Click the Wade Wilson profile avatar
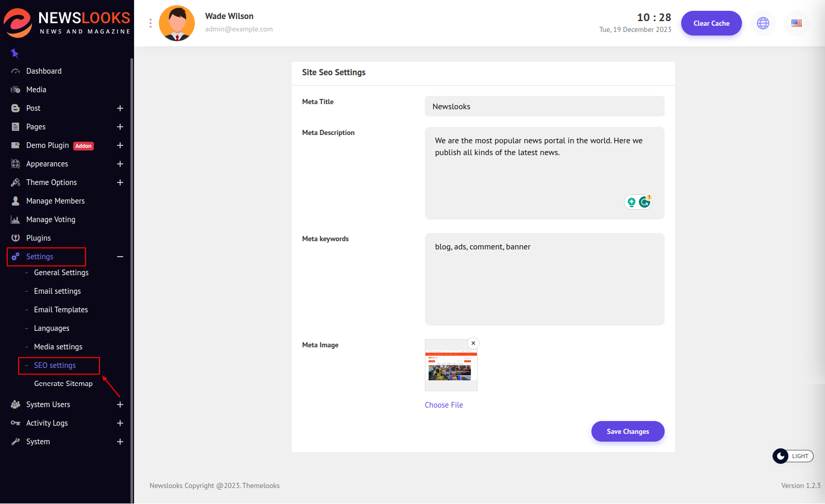The height and width of the screenshot is (504, 825). coord(177,23)
